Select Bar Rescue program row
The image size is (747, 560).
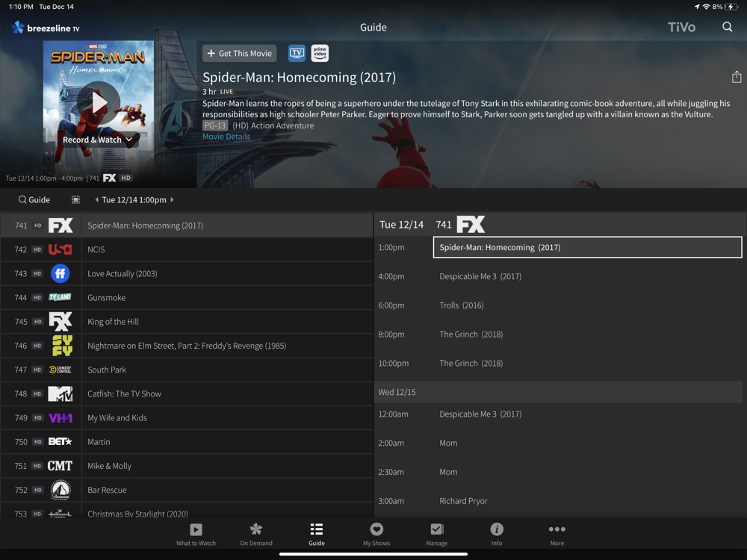[x=227, y=490]
